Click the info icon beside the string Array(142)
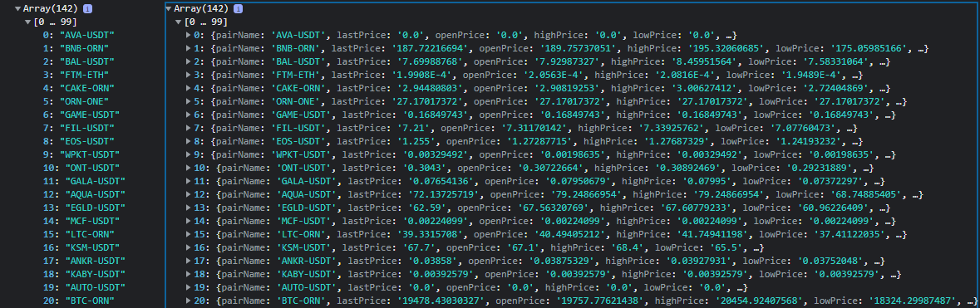 click(x=87, y=9)
